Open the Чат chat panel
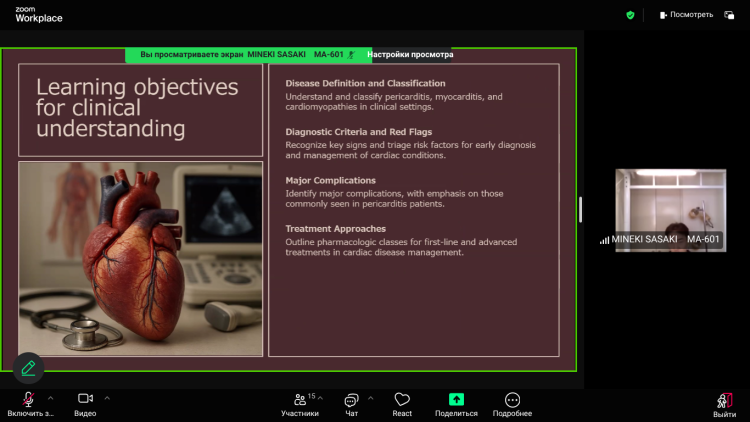This screenshot has width=750, height=422. pyautogui.click(x=351, y=399)
